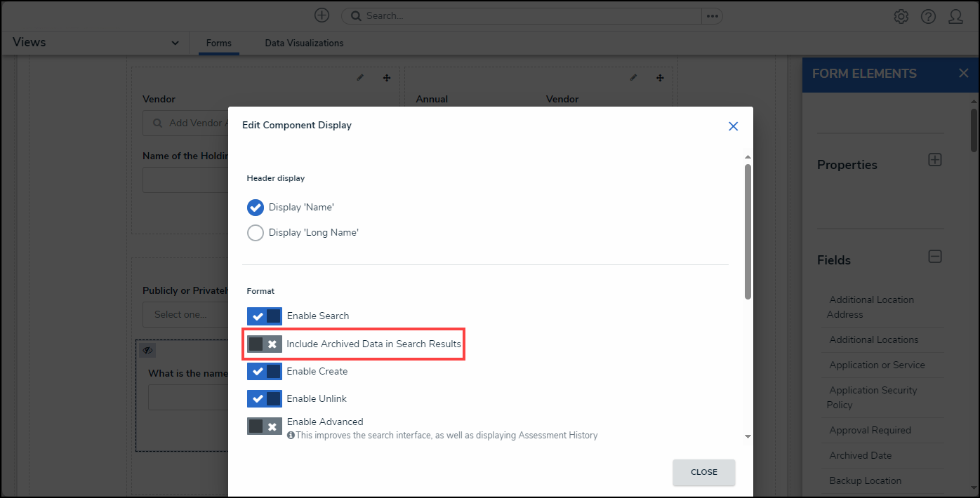Screen dimensions: 980x498
Task: Click the search options ellipsis icon
Action: 712,16
